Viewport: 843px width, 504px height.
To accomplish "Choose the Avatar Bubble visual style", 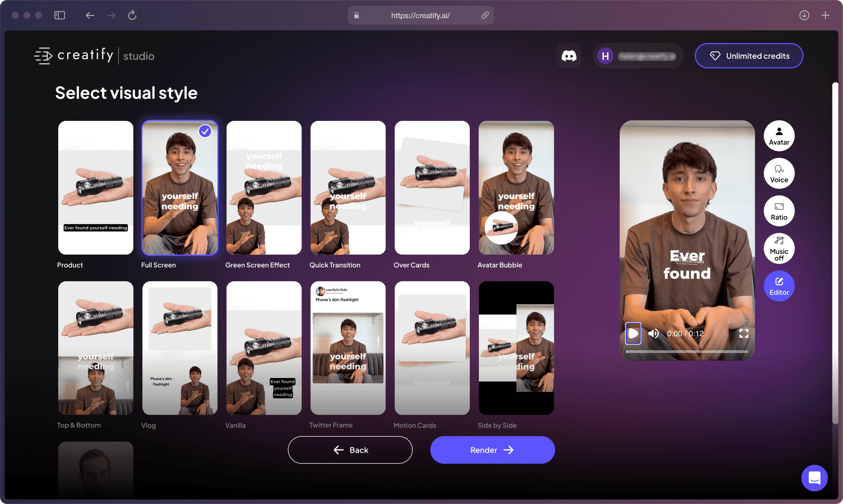I will point(516,188).
